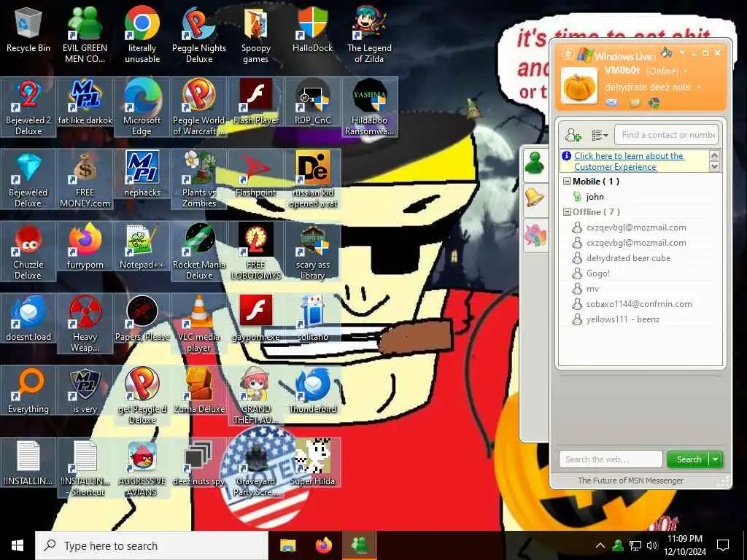Select the RDP_CnC desktop shortcut
The width and height of the screenshot is (747, 560).
pos(312,103)
